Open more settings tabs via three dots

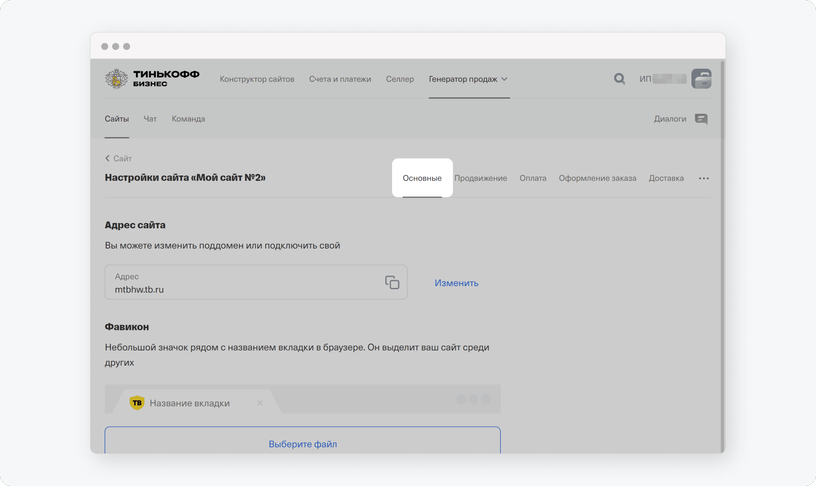[x=704, y=178]
